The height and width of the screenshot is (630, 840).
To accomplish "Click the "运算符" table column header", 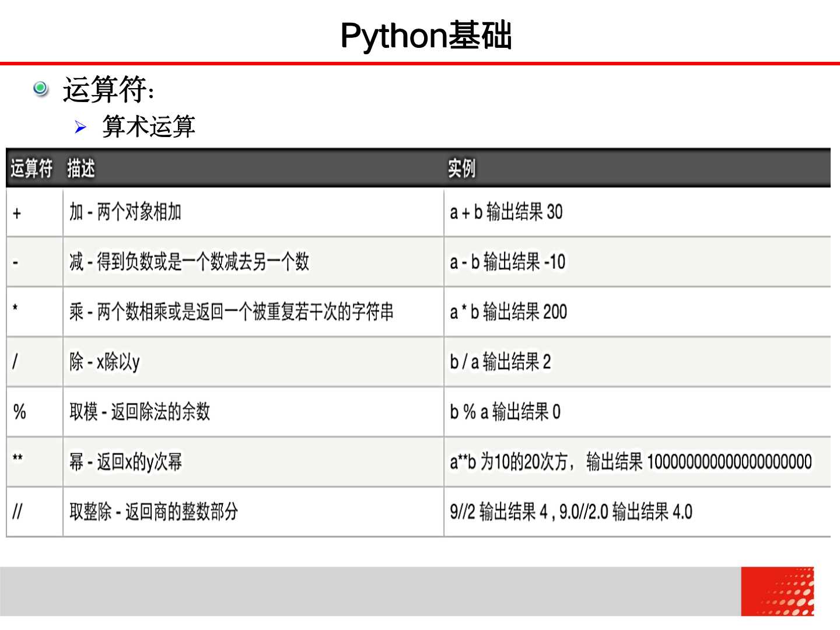I will click(32, 169).
